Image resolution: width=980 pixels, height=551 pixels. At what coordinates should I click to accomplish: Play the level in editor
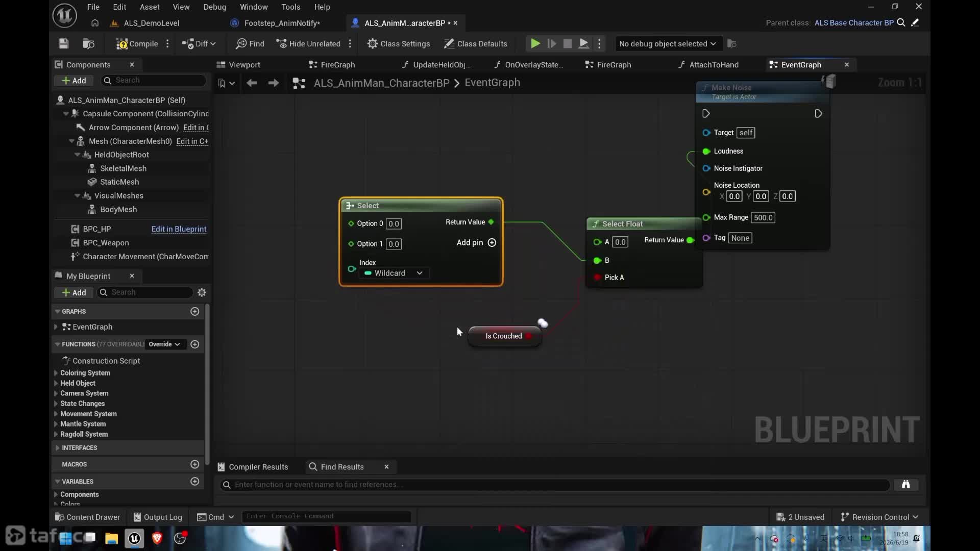point(535,44)
